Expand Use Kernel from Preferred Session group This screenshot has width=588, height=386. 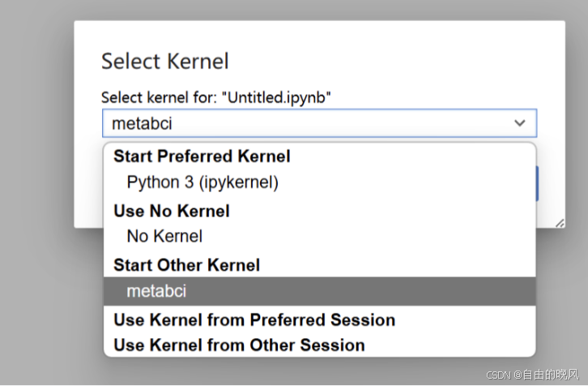click(x=254, y=320)
